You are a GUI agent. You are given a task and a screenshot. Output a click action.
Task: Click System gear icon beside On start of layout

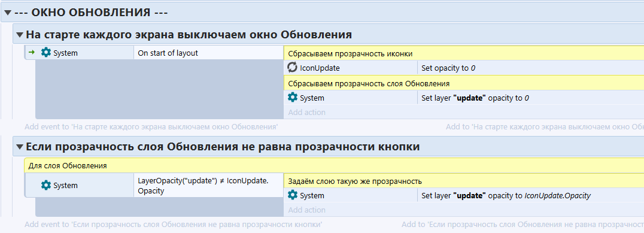(x=47, y=53)
